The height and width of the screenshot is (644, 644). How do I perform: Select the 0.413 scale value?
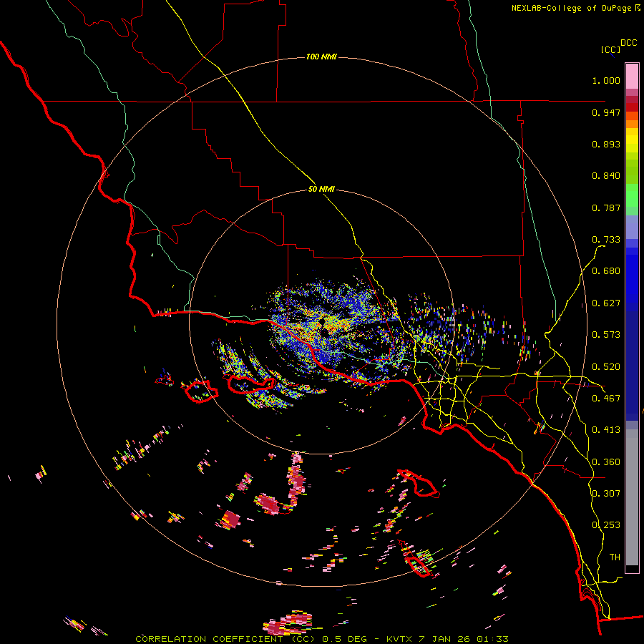606,430
